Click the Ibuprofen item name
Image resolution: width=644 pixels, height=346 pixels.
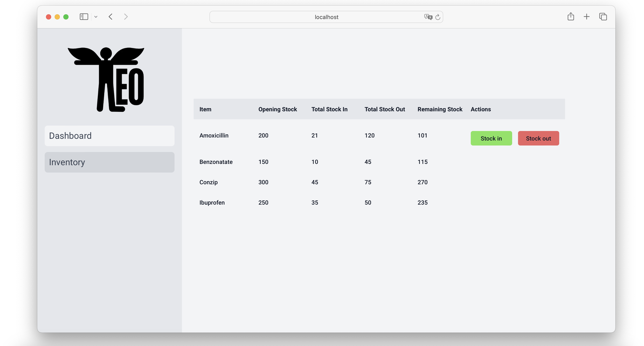212,202
